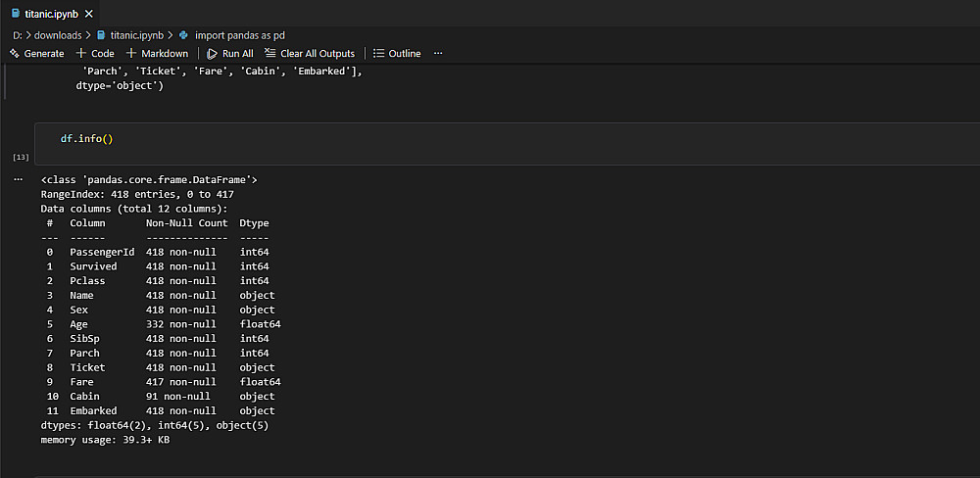Image resolution: width=980 pixels, height=478 pixels.
Task: Close the titanic.ipynb tab
Action: pyautogui.click(x=89, y=15)
